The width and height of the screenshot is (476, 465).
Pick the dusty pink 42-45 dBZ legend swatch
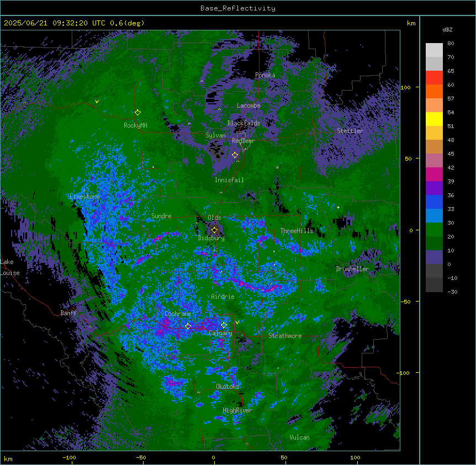(434, 161)
